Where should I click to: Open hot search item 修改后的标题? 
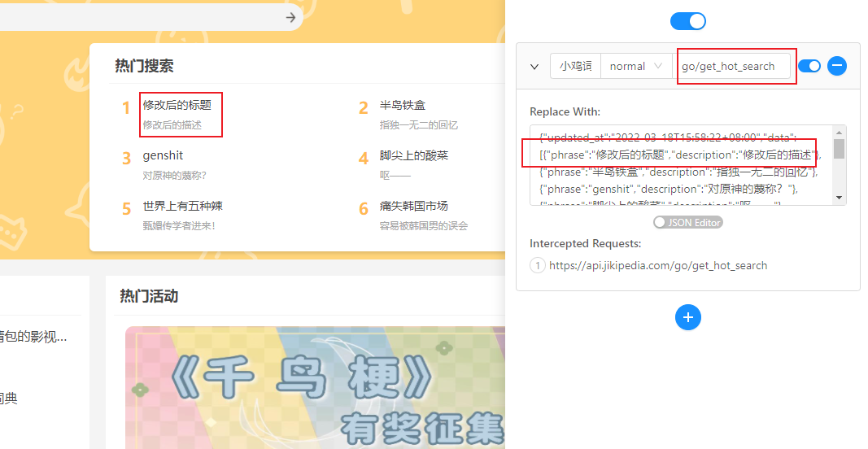click(177, 105)
